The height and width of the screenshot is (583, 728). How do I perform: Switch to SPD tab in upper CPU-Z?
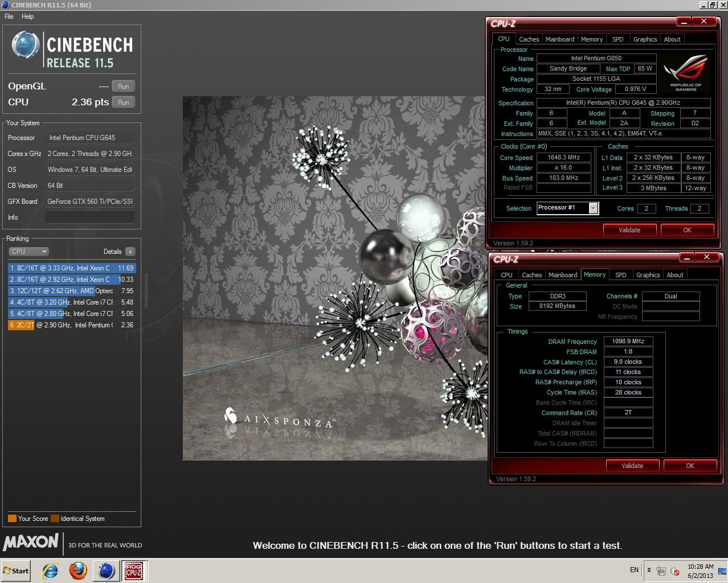coord(618,39)
